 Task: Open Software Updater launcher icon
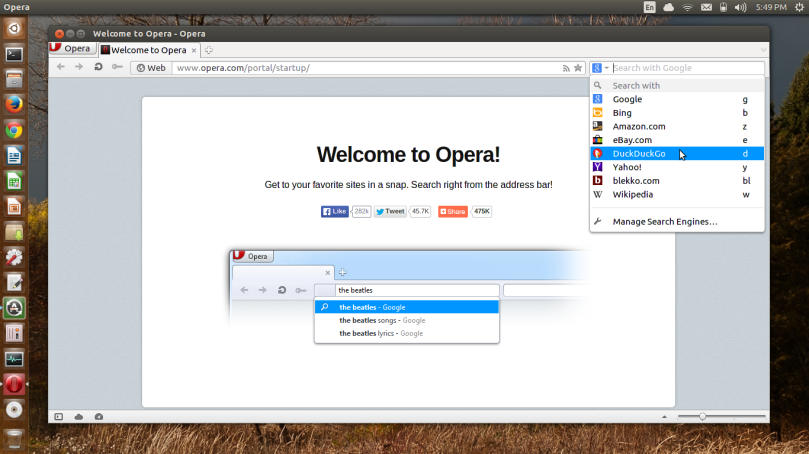tap(14, 308)
